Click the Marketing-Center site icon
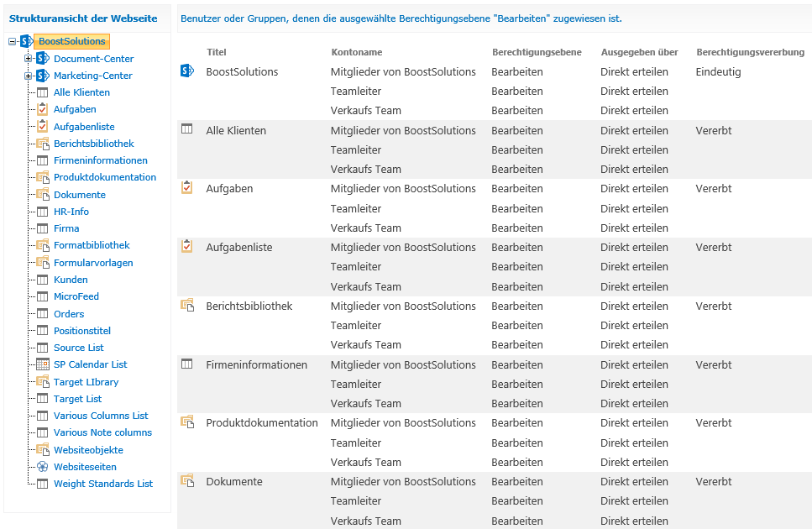The image size is (812, 529). (43, 76)
